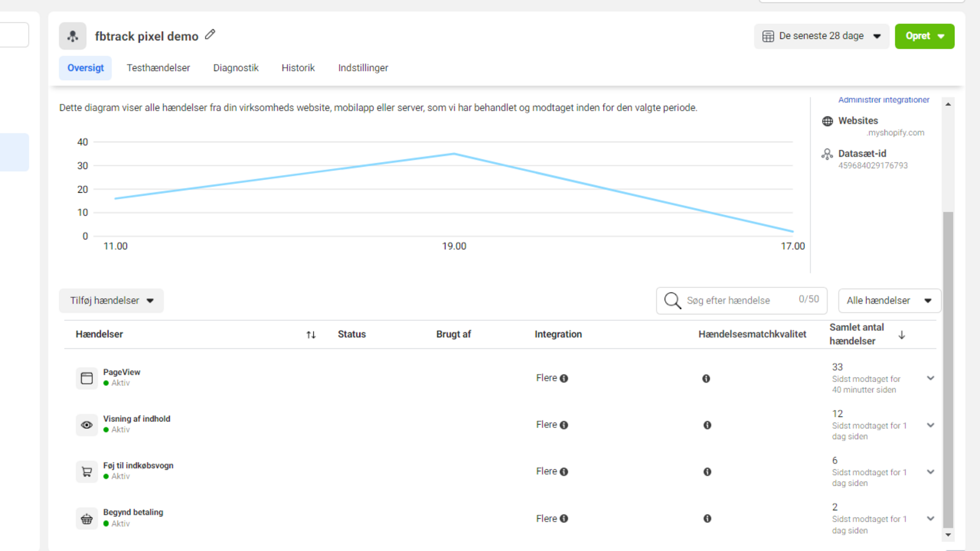Screen dimensions: 980x551
Task: Click the PageView event name
Action: point(122,372)
